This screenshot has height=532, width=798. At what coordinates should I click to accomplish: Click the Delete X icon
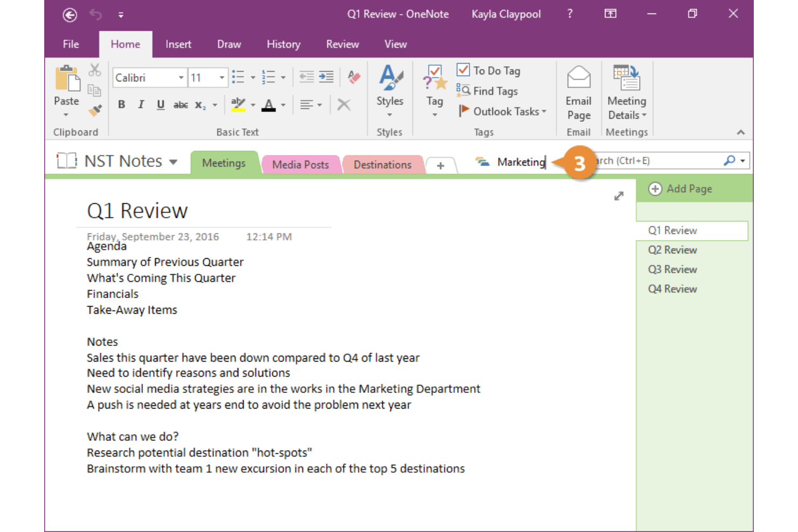coord(343,105)
